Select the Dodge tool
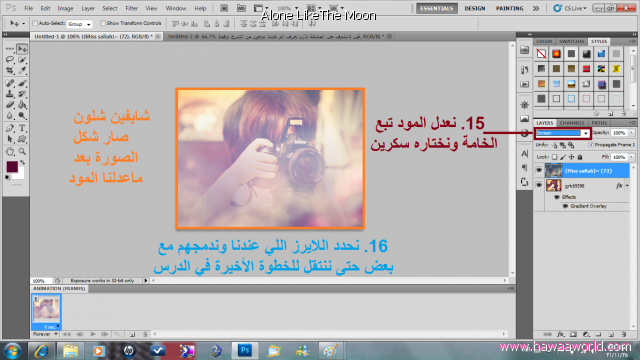 click(x=22, y=116)
